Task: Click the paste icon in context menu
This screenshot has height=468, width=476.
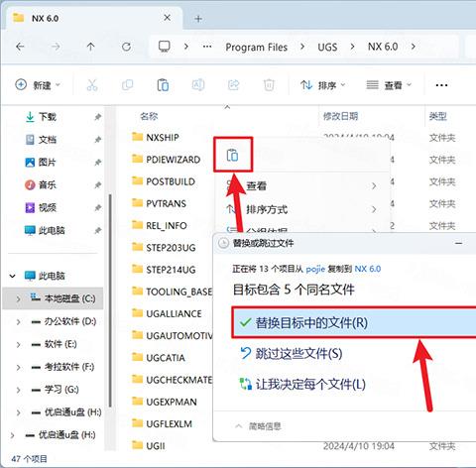Action: click(x=233, y=155)
